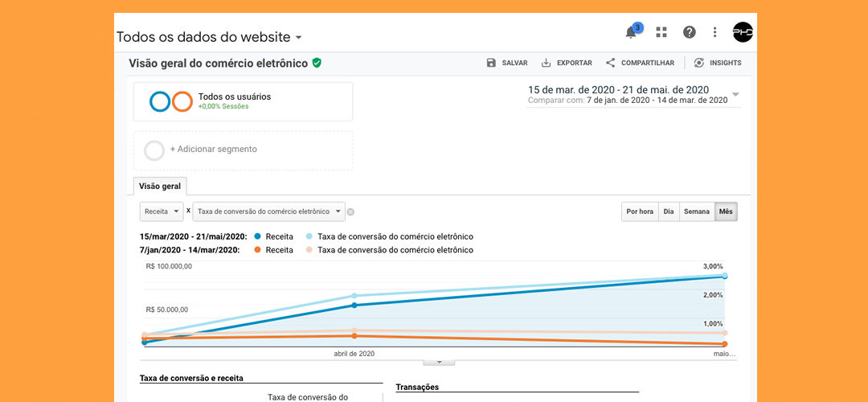Click the blue segment circle
The height and width of the screenshot is (402, 868).
(x=160, y=102)
